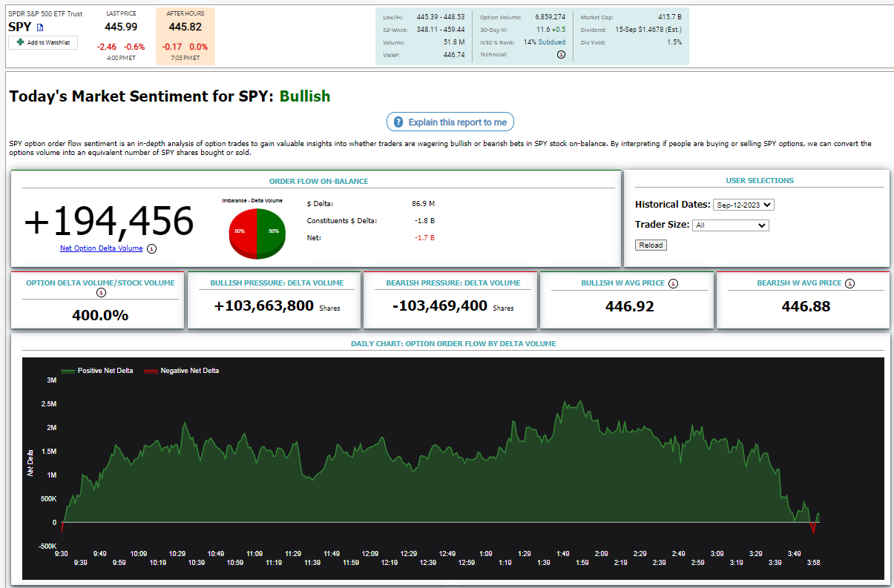Click Net value -1.7 B

425,237
